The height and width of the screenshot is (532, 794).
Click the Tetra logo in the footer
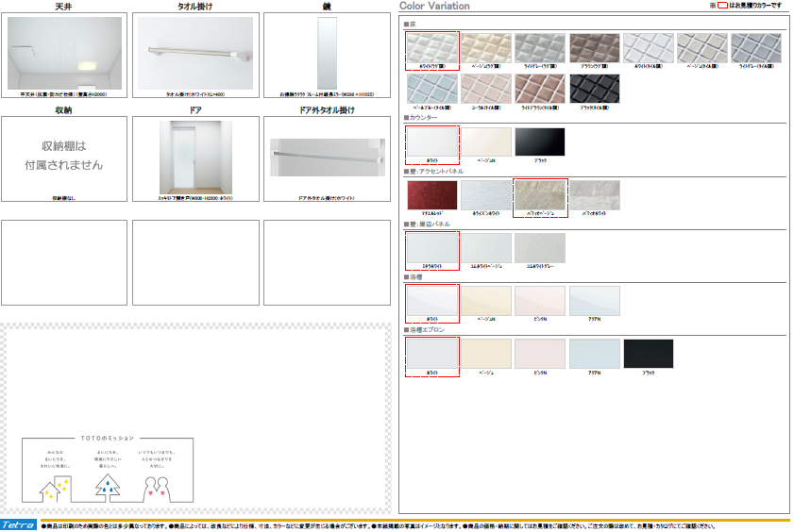tap(19, 524)
